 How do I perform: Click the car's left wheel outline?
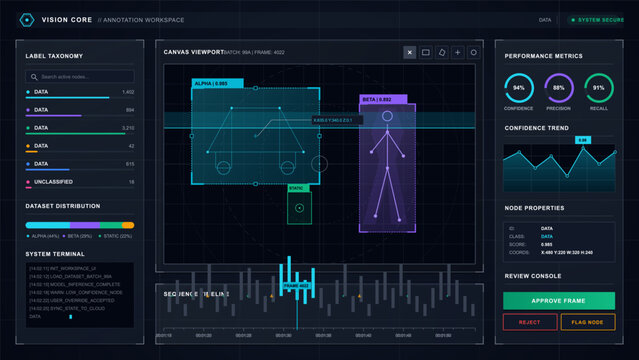[223, 168]
